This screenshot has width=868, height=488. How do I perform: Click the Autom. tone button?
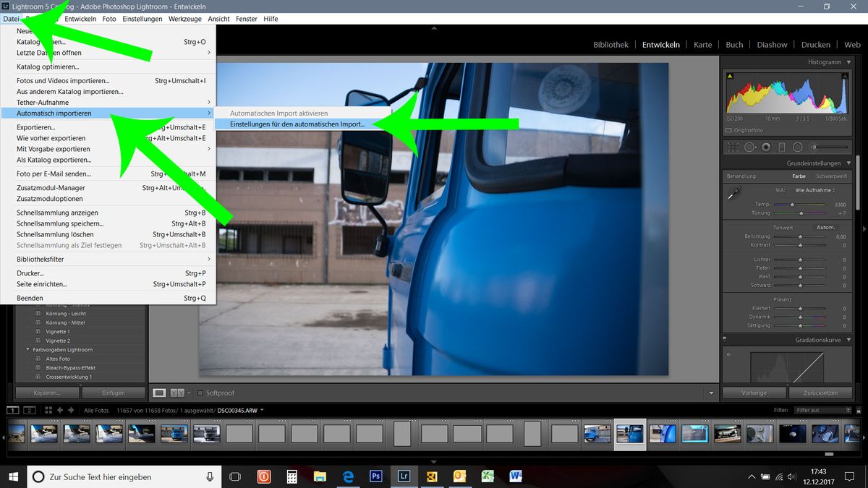pos(825,227)
